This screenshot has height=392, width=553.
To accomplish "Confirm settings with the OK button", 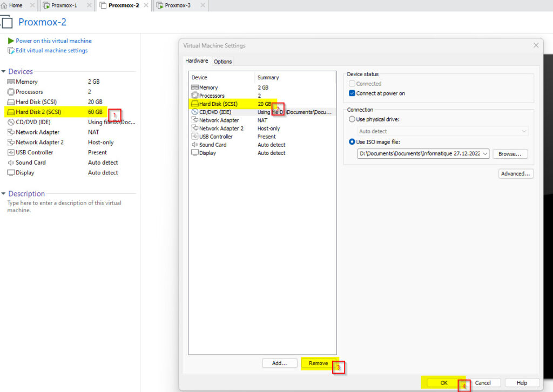I will tap(444, 383).
